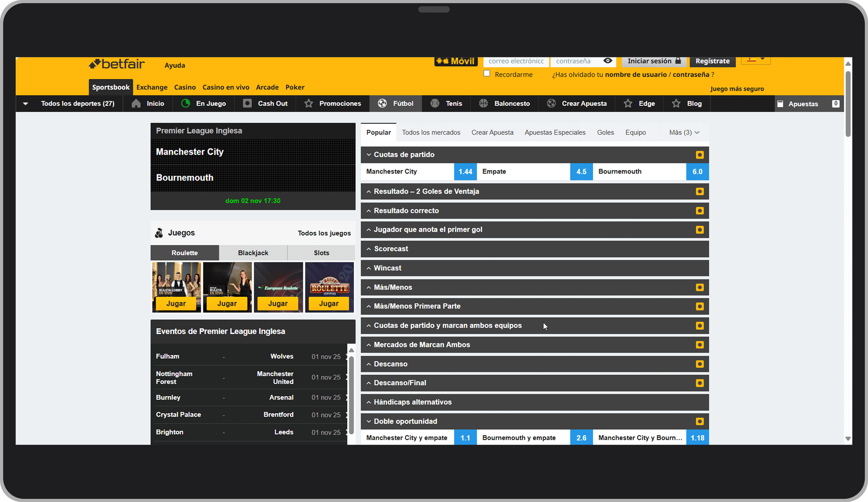Open the Apuestas Especiales tab
Image resolution: width=868 pixels, height=502 pixels.
click(x=555, y=132)
